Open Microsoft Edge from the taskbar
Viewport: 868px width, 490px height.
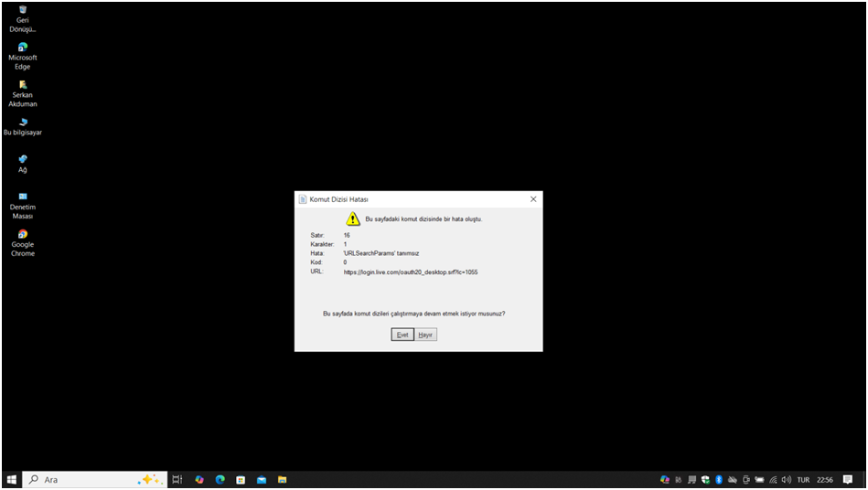click(220, 480)
